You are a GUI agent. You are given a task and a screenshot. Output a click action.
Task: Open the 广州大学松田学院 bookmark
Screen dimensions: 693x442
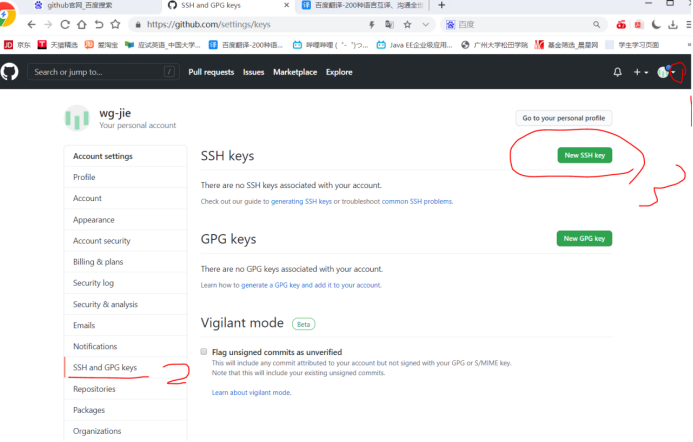click(494, 45)
